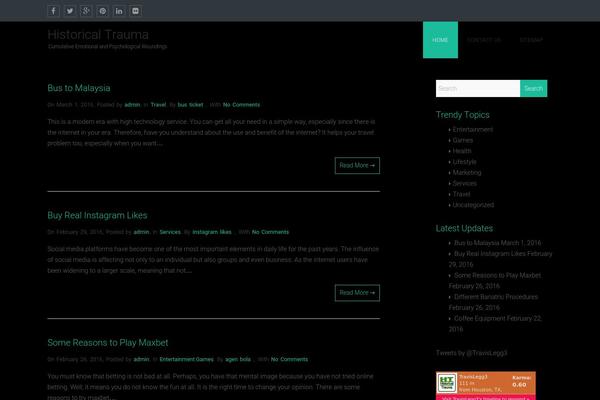Select Marketing in Trendy Topics
The height and width of the screenshot is (400, 600).
(467, 173)
